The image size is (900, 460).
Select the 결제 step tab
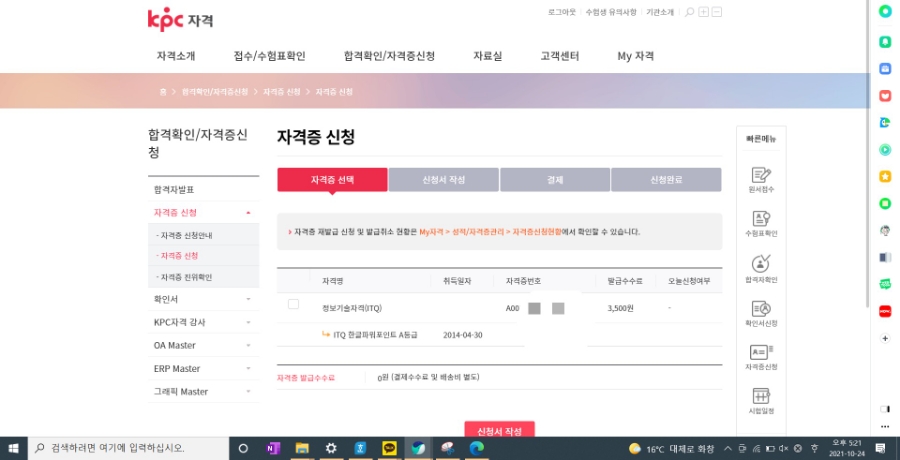click(555, 180)
